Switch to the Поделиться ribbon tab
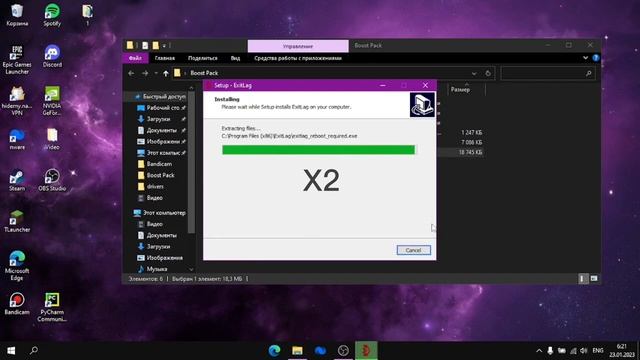Viewport: 640px width, 360px height. tap(202, 58)
